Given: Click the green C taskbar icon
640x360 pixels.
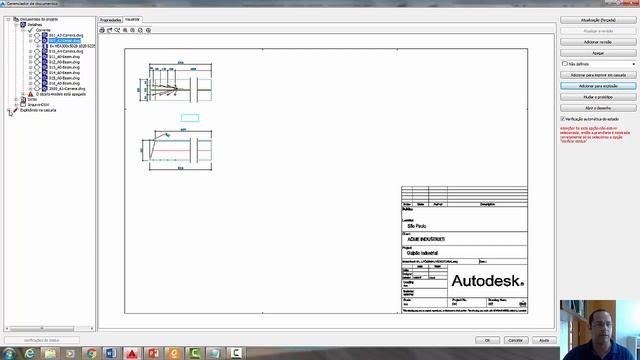Looking at the screenshot, I should coord(194,353).
